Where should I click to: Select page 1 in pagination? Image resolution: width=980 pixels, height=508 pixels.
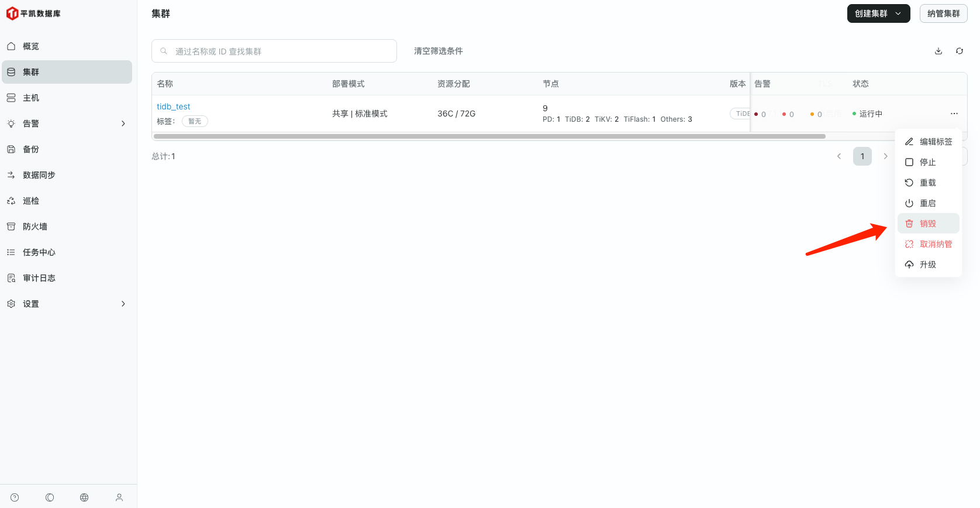(x=862, y=156)
